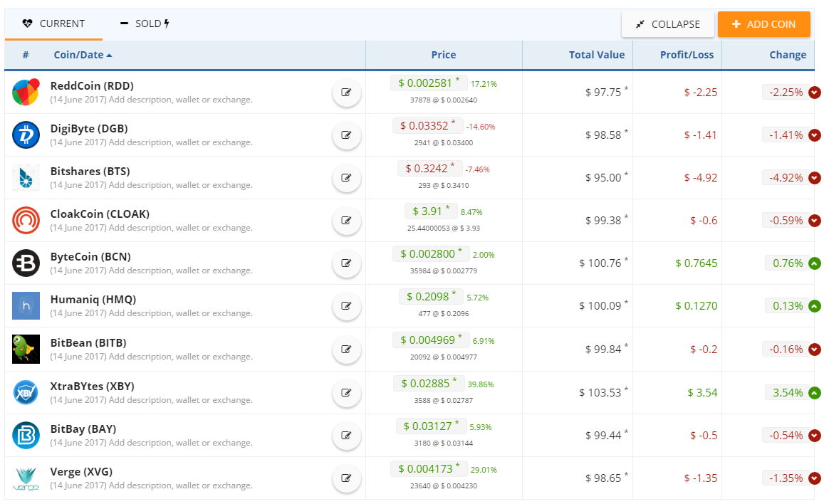Click the 3.54% change badge
This screenshot has height=504, width=824.
787,393
